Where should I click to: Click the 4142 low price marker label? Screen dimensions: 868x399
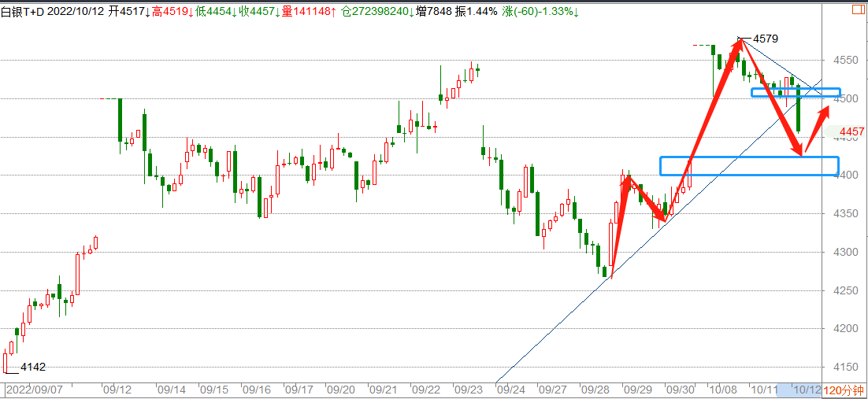[x=33, y=367]
